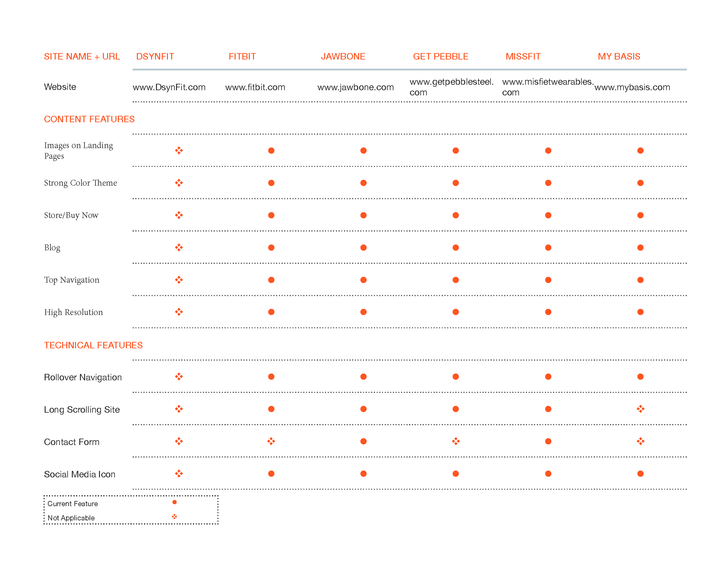Click Missfit Social Media Icon dot

tap(548, 474)
